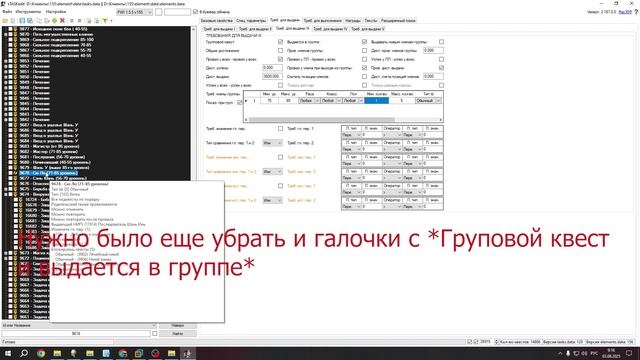
Task: Click the Дист. пров. членов группы field
Action: 433,51
